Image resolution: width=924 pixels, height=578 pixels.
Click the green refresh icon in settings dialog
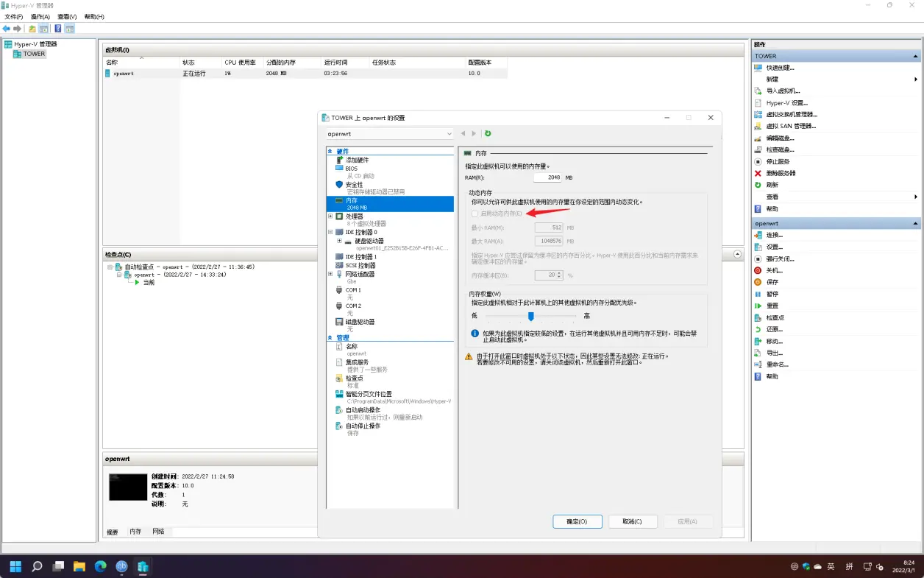tap(488, 133)
